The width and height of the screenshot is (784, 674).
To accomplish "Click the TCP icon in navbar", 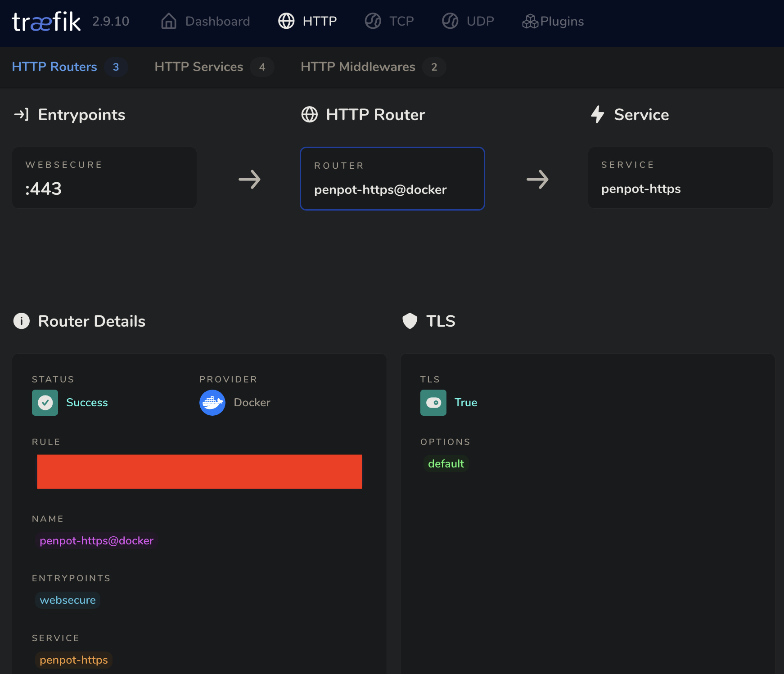I will coord(373,21).
